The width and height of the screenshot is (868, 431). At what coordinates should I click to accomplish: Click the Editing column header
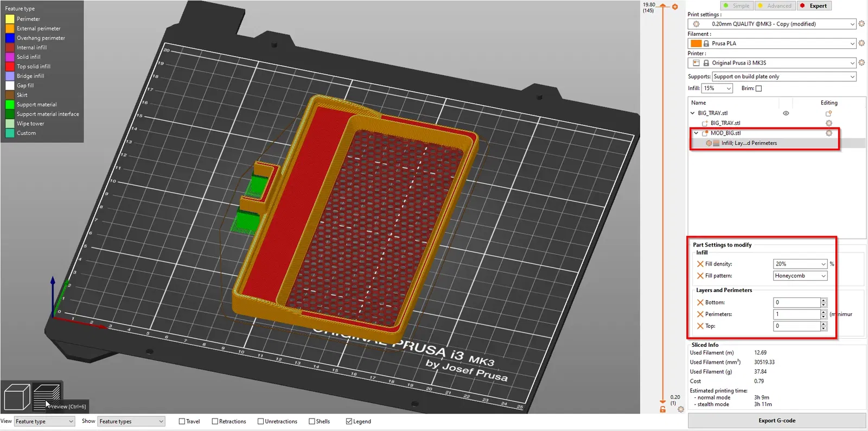pyautogui.click(x=829, y=103)
